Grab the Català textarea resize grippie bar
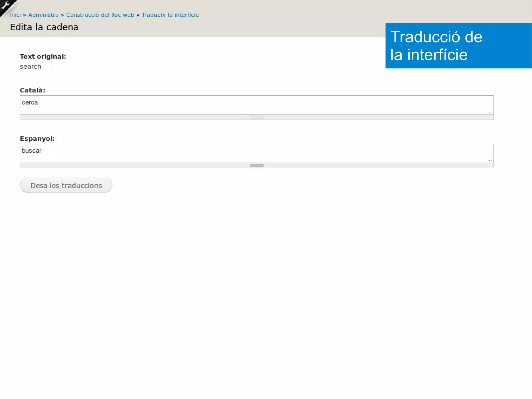 (257, 117)
